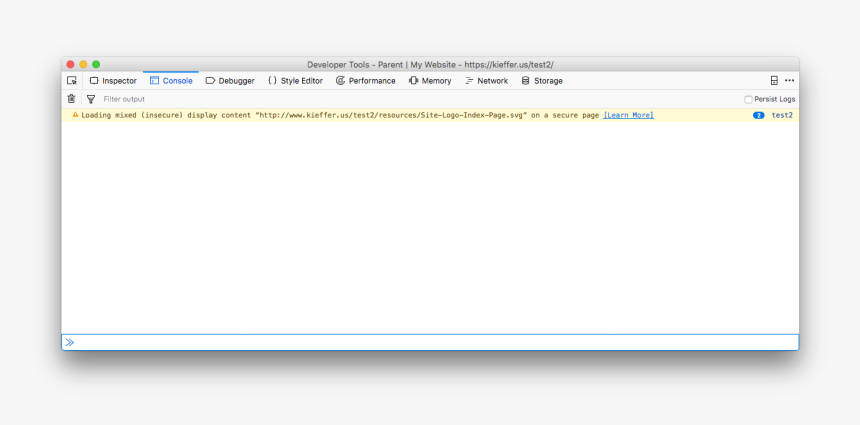Enable the Persist Logs checkbox

click(x=748, y=99)
